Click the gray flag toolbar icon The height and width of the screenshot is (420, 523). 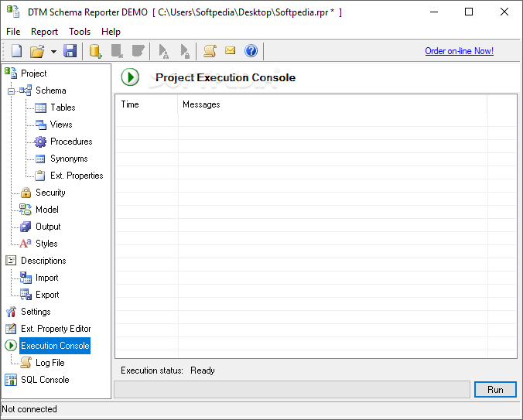[x=138, y=51]
